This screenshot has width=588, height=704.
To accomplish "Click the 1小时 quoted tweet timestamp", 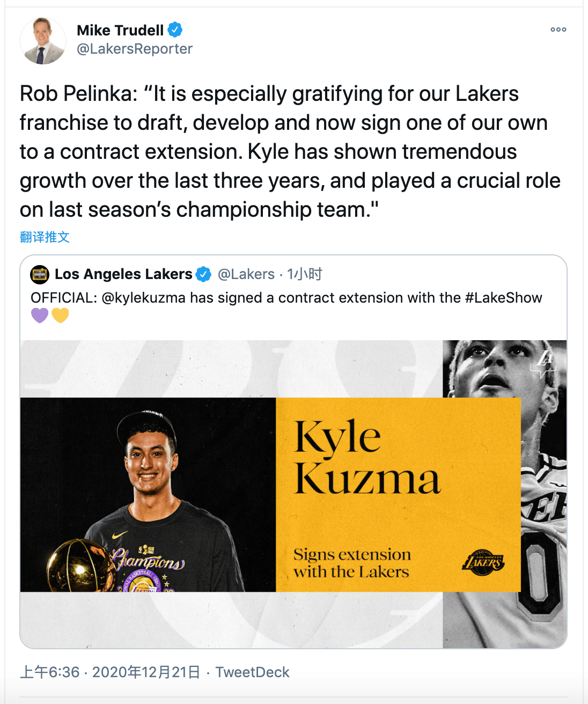I will point(305,274).
